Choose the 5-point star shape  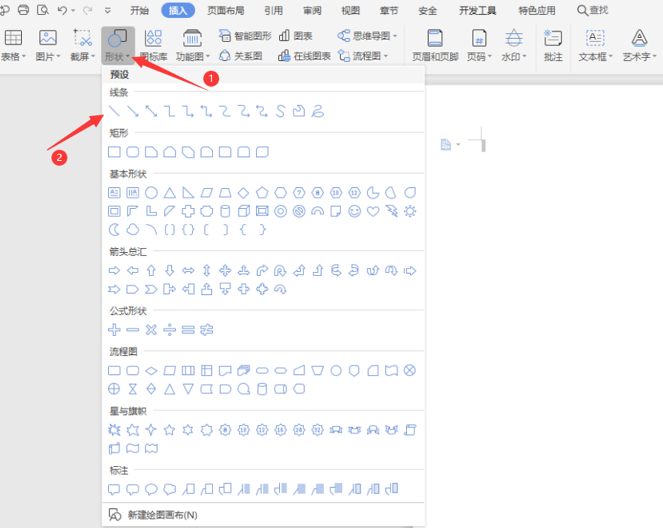click(x=170, y=430)
